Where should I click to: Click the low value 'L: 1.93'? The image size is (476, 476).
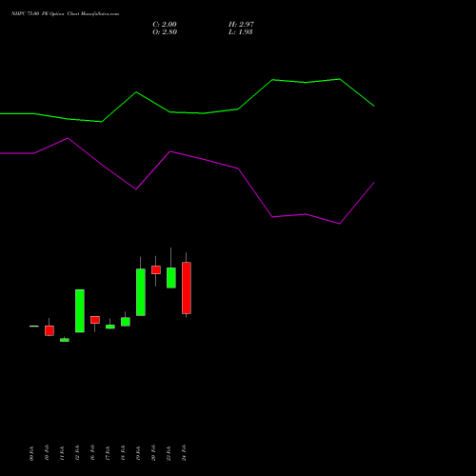(241, 32)
